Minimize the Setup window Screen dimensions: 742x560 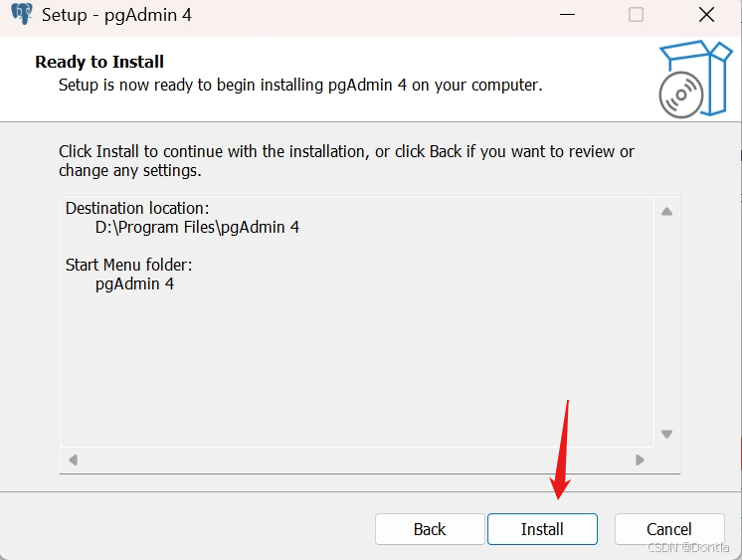[x=567, y=15]
